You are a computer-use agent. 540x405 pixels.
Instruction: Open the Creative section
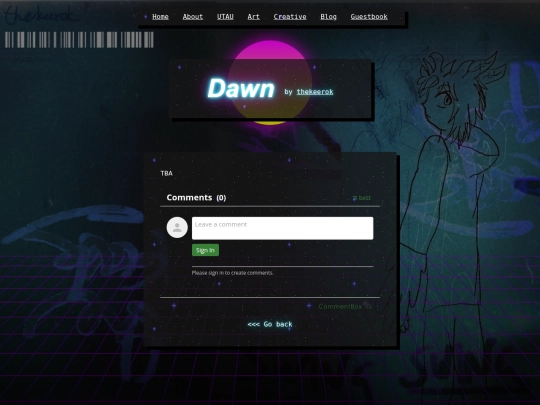pyautogui.click(x=290, y=17)
